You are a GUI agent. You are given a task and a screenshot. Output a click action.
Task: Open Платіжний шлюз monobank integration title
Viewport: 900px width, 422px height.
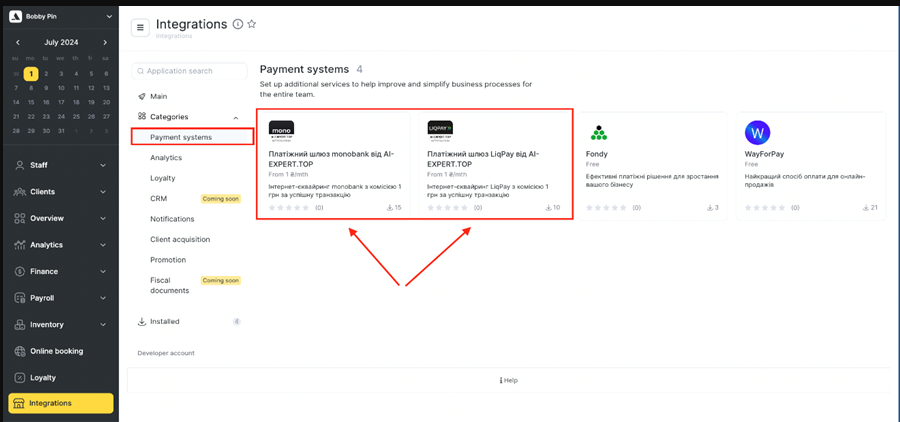pos(331,158)
